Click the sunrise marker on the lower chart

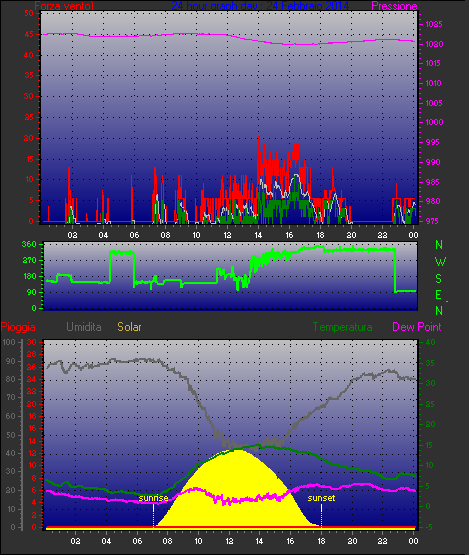click(x=153, y=498)
